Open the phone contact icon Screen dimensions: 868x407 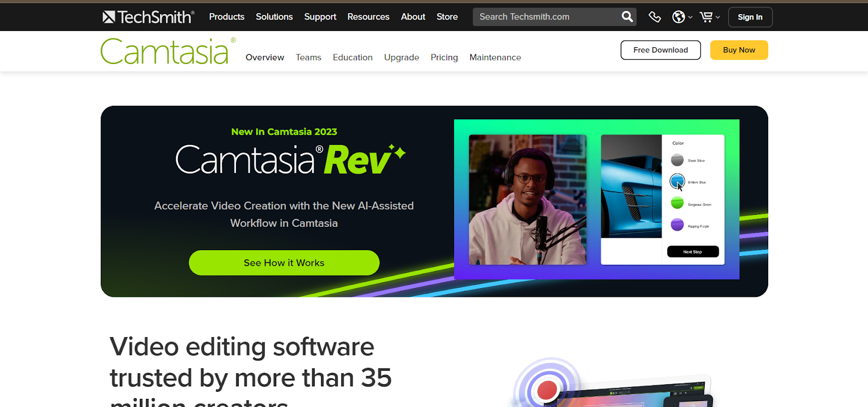point(655,17)
